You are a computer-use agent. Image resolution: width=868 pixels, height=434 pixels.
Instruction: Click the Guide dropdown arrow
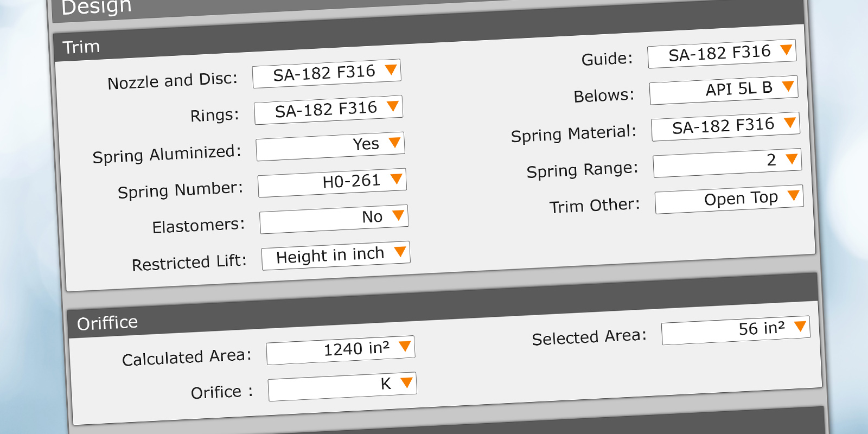[786, 50]
